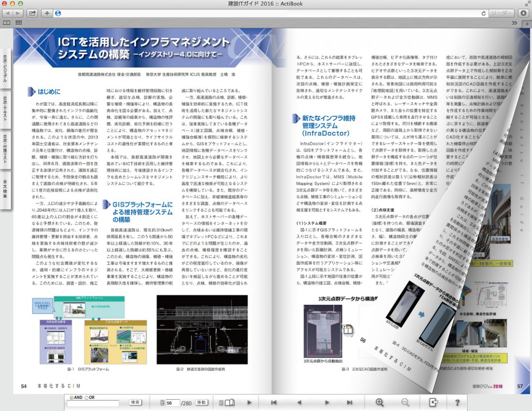Zoom out with the magnifier minus icon
The height and width of the screenshot is (411, 532).
[405, 402]
